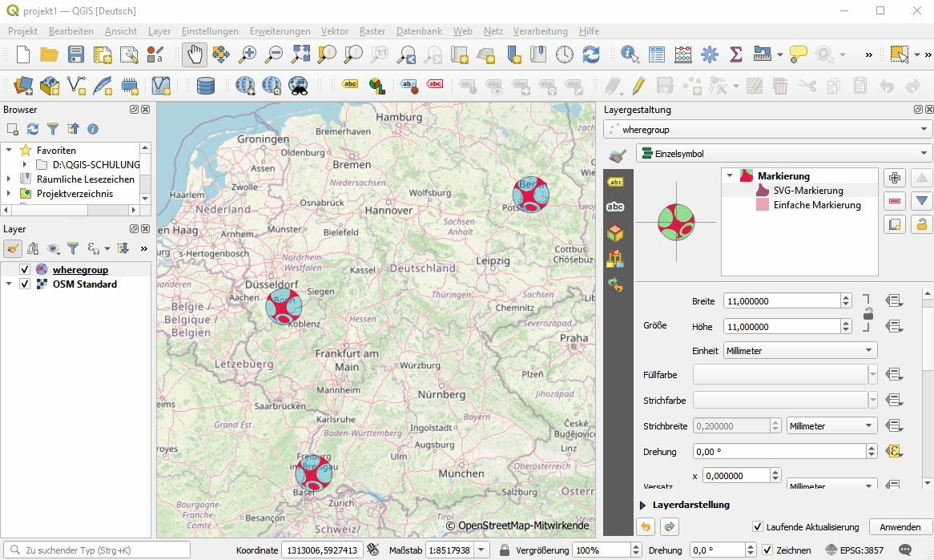Click the Statistical Summary sigma icon
The width and height of the screenshot is (934, 560).
point(735,55)
